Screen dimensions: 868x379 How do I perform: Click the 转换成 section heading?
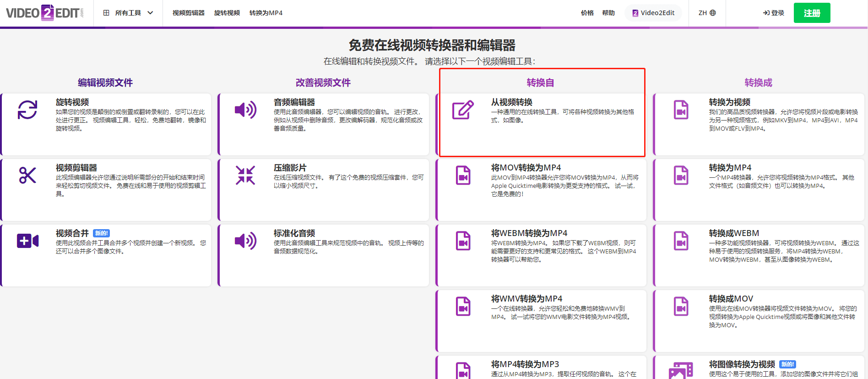pyautogui.click(x=759, y=82)
